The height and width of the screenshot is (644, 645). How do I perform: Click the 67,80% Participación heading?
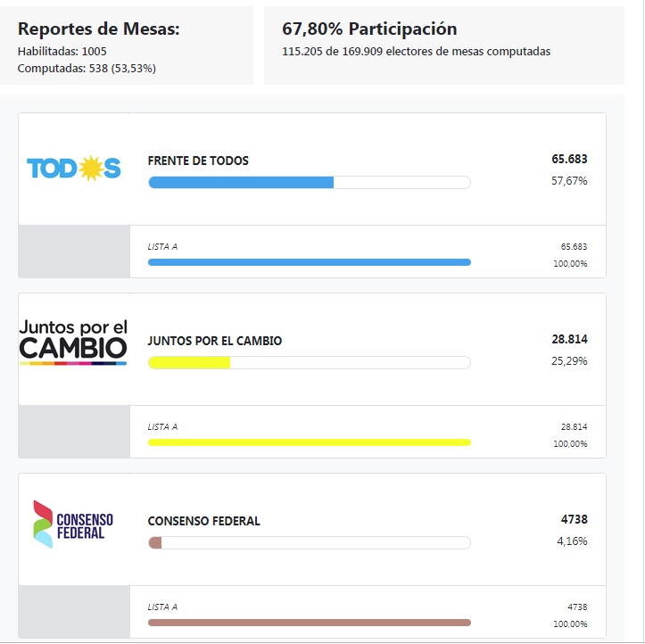(x=369, y=29)
